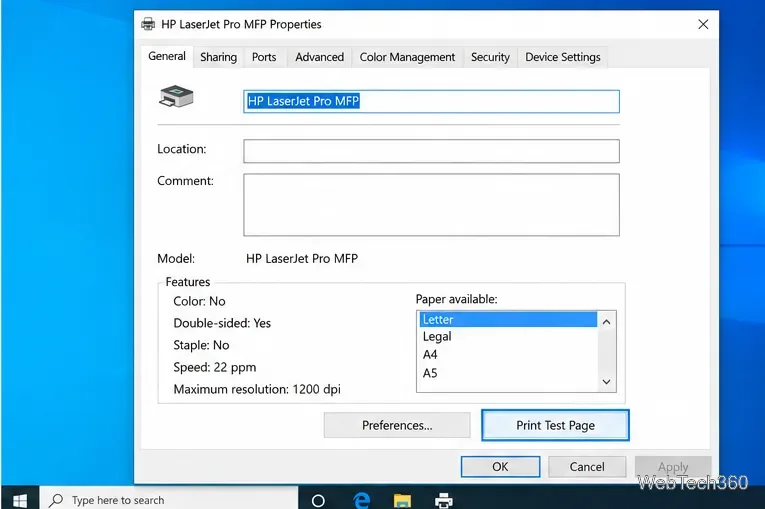Switch to the General tab
765x509 pixels.
point(167,57)
